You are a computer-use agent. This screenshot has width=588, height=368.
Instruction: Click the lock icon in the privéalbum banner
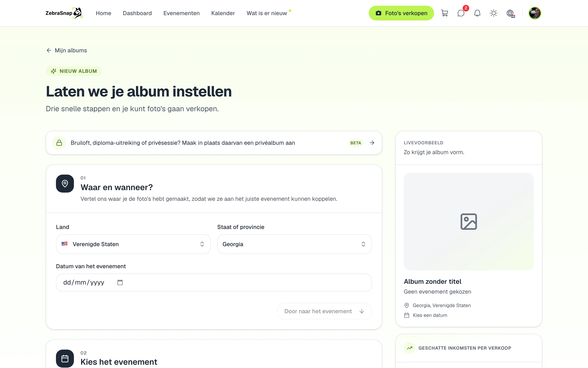click(x=59, y=143)
